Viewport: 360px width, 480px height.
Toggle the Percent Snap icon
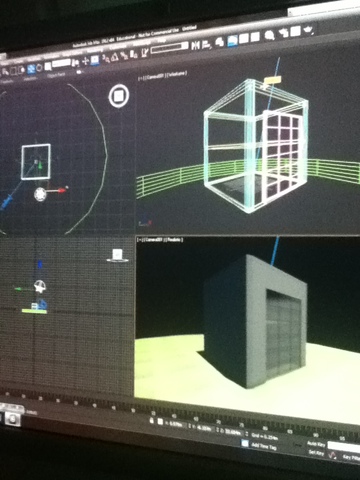(x=124, y=55)
